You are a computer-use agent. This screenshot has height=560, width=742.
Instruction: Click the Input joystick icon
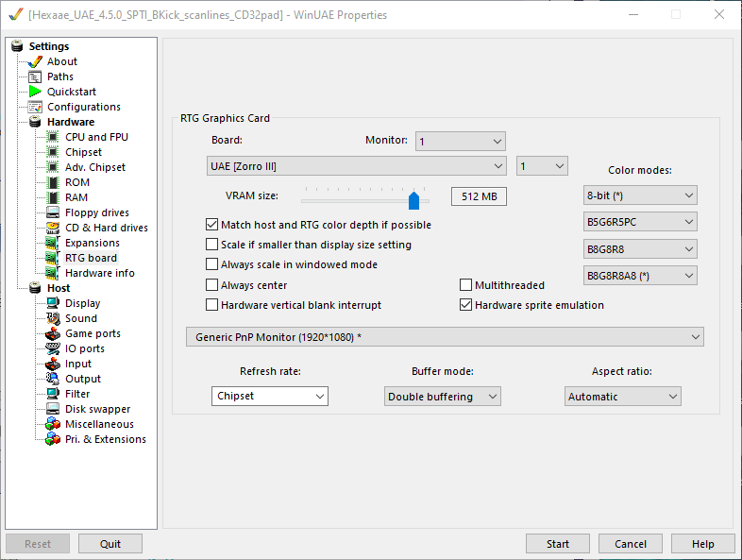click(x=53, y=364)
